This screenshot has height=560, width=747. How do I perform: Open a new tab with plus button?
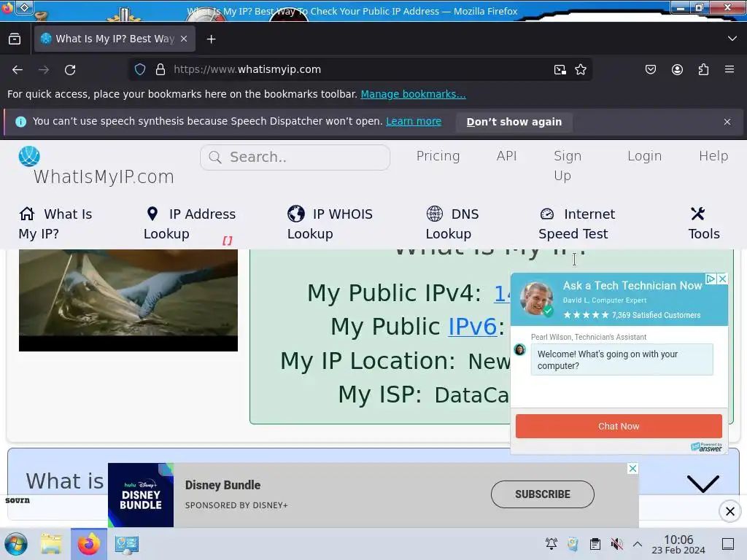211,39
